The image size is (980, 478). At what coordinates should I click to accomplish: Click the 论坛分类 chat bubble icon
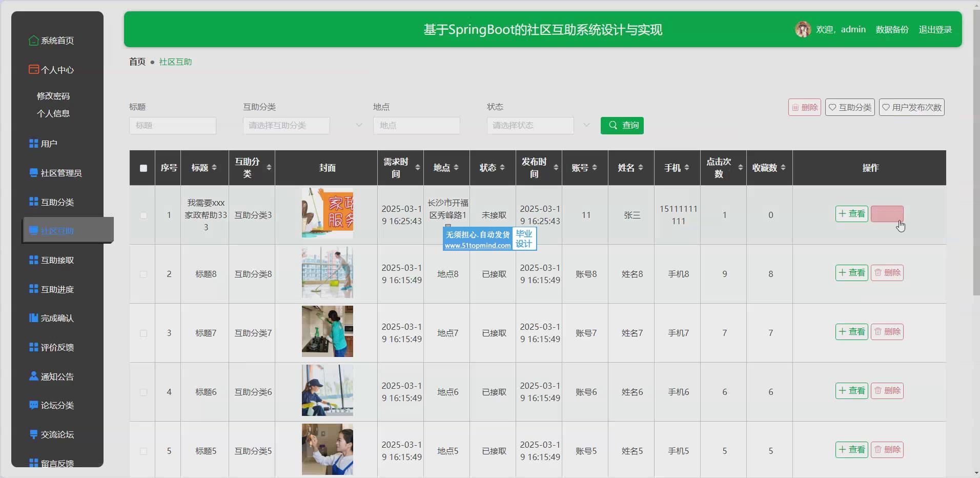(x=33, y=405)
